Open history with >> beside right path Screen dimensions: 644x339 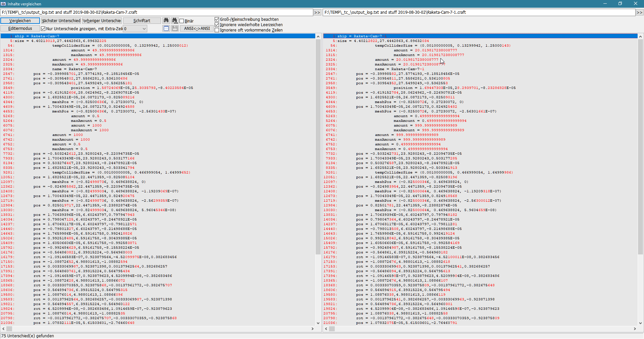tap(640, 12)
